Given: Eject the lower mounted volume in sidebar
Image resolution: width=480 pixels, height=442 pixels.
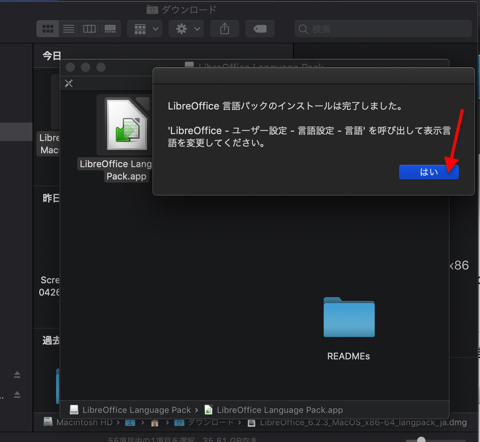Looking at the screenshot, I should 17,395.
